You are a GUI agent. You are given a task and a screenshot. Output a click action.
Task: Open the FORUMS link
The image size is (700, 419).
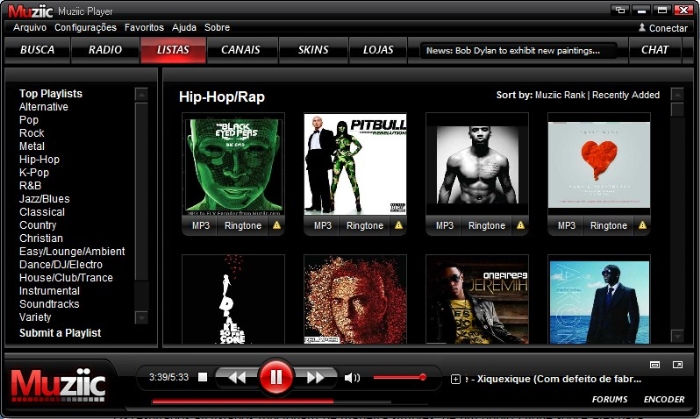610,399
